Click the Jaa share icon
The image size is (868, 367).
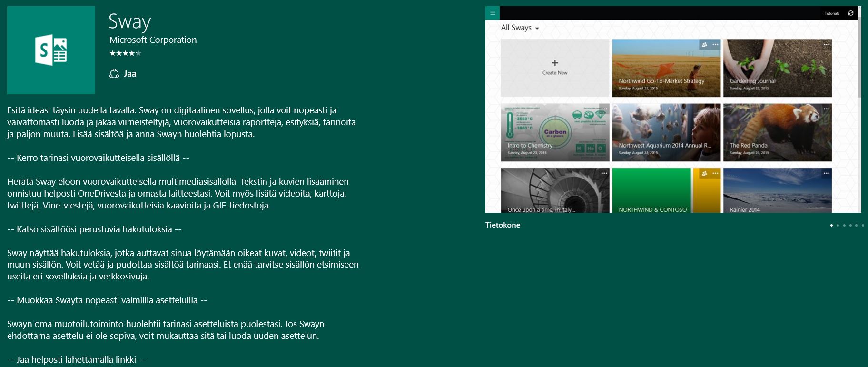click(114, 74)
